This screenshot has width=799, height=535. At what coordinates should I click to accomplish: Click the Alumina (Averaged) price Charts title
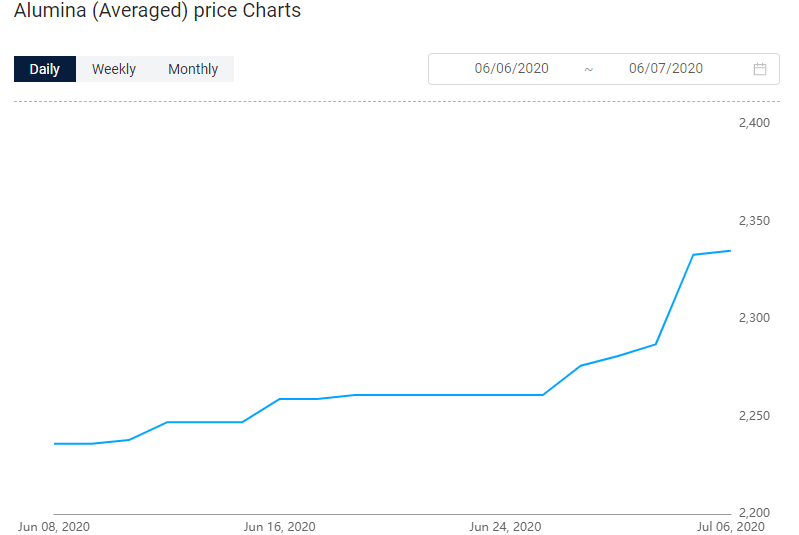click(x=157, y=10)
